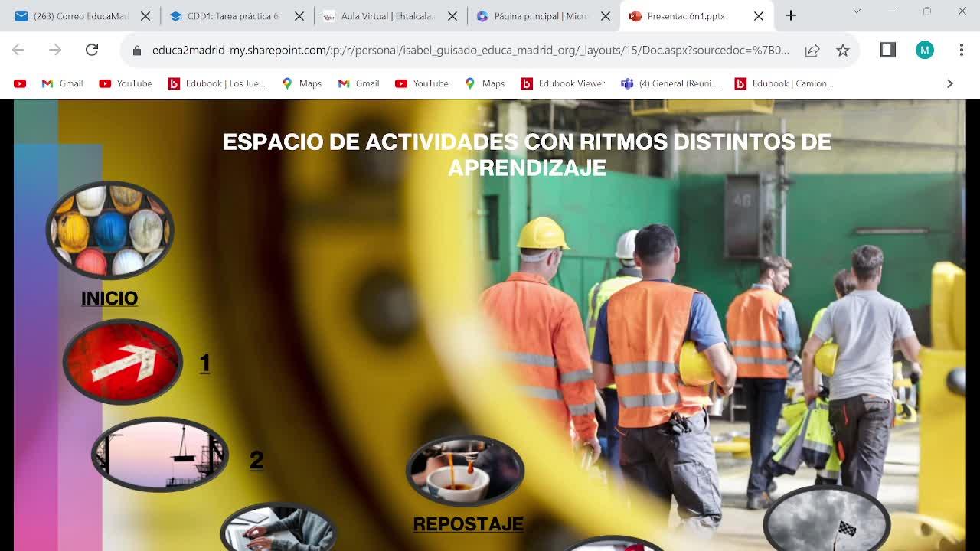This screenshot has height=551, width=980.
Task: Switch to the Aula Virtual tab
Action: (390, 16)
